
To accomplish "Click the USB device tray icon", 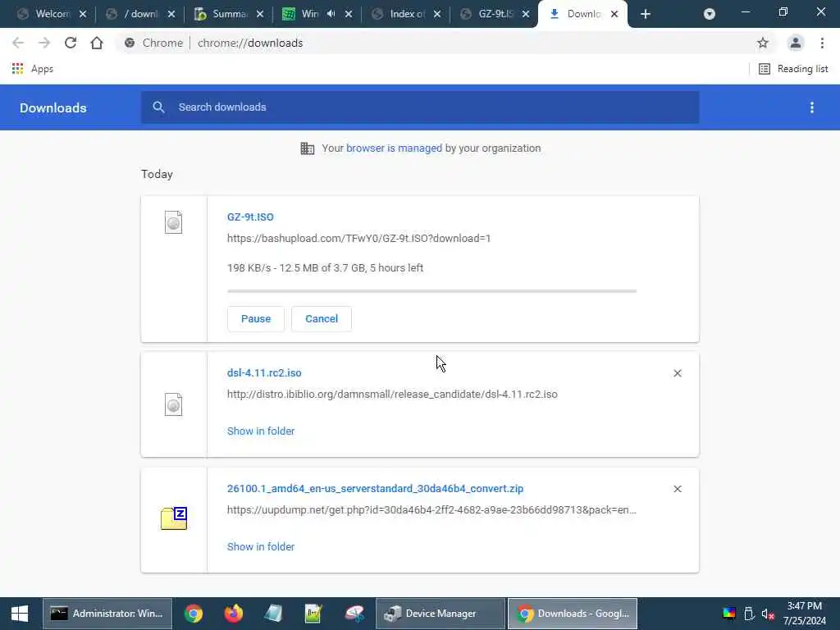I will [x=749, y=614].
